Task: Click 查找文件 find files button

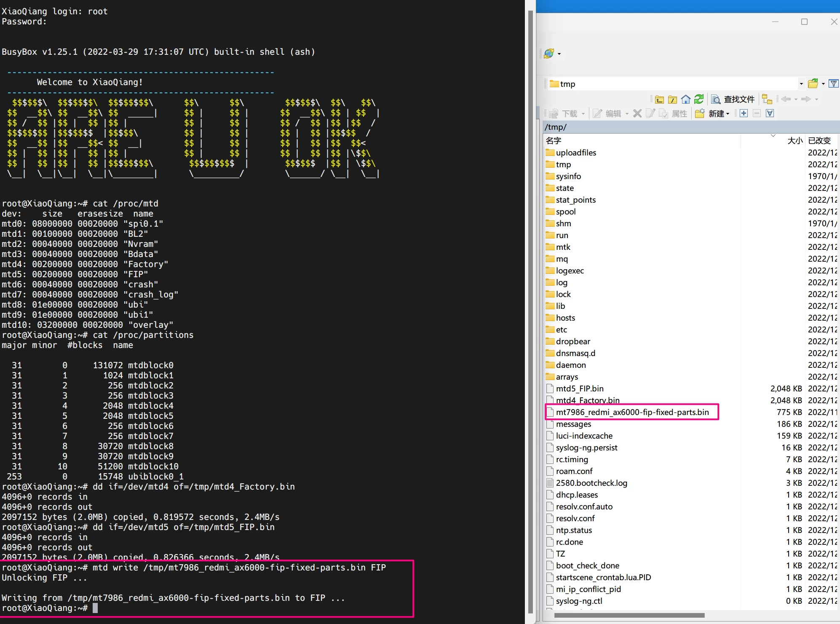Action: tap(733, 99)
